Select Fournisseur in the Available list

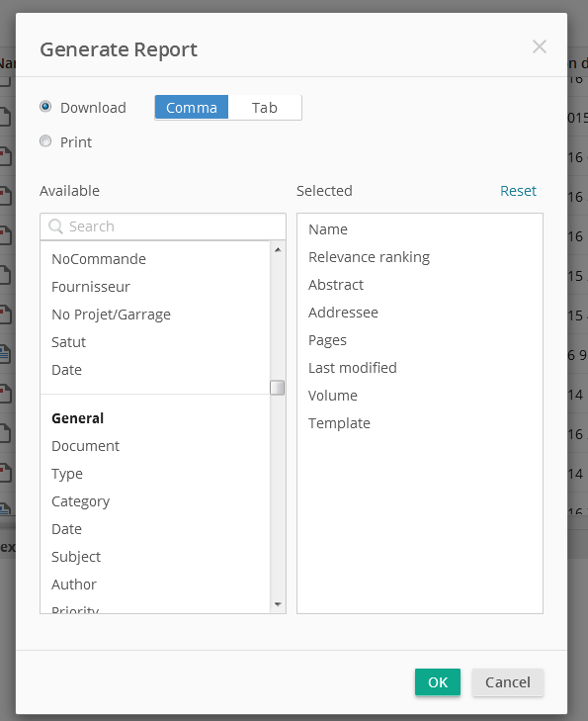pos(91,287)
